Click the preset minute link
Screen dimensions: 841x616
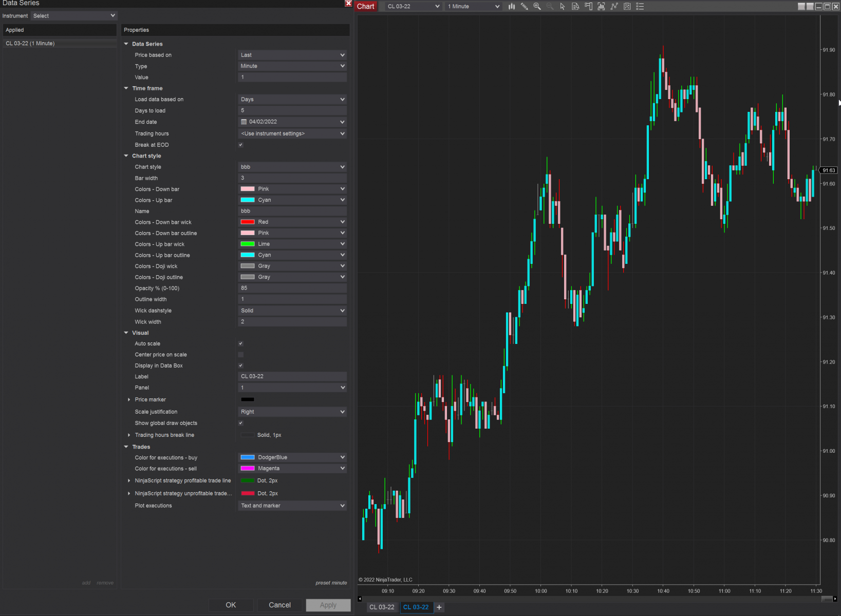click(x=331, y=583)
